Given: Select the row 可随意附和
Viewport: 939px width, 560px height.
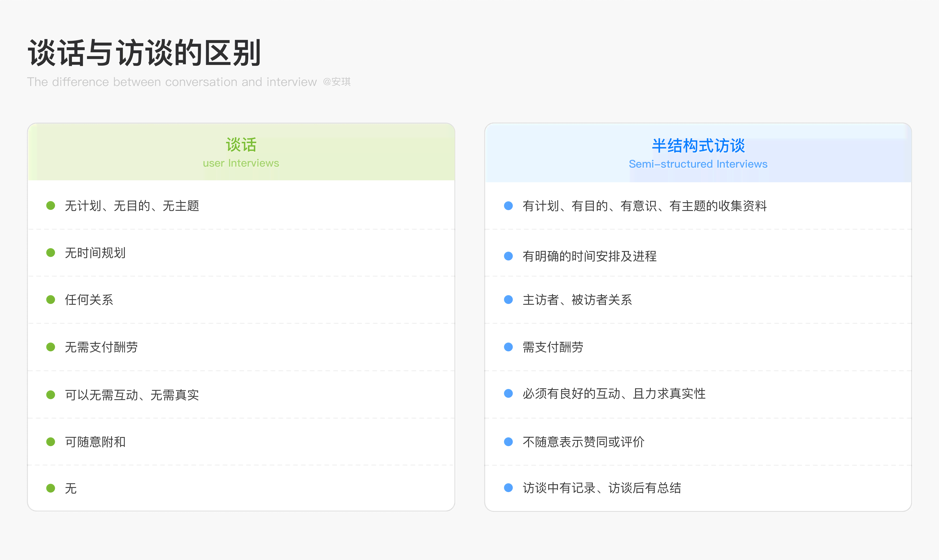Looking at the screenshot, I should pyautogui.click(x=241, y=442).
